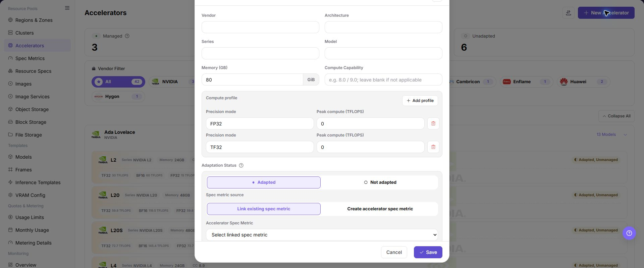The image size is (644, 268).
Task: Click the VRAM Config gear icon
Action: click(10, 195)
